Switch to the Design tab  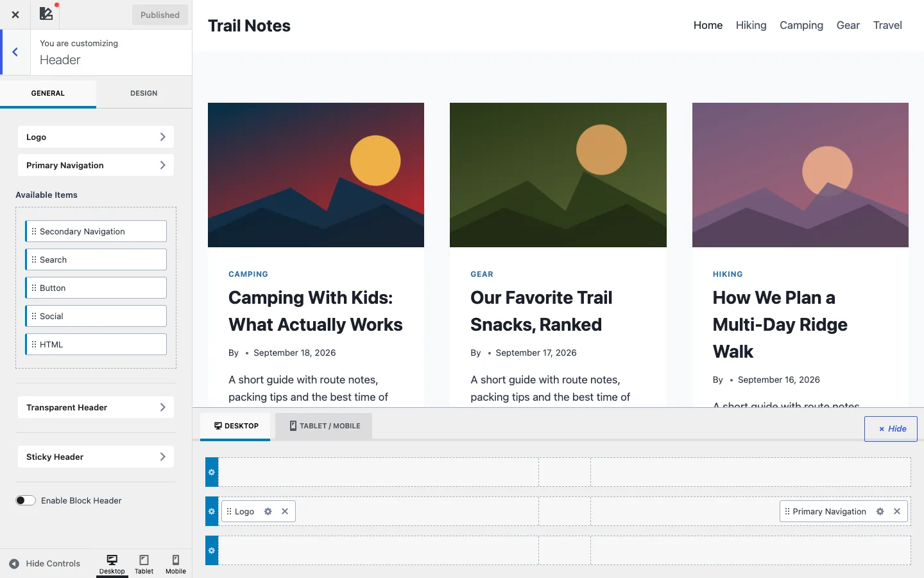click(x=144, y=94)
